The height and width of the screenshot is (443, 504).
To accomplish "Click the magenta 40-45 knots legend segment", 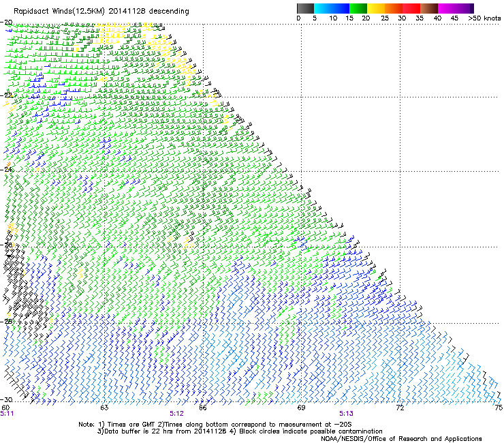I will coord(447,8).
